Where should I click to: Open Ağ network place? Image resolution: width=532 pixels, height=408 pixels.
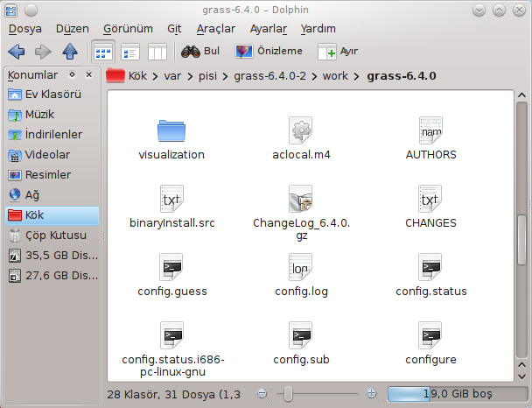coord(52,195)
